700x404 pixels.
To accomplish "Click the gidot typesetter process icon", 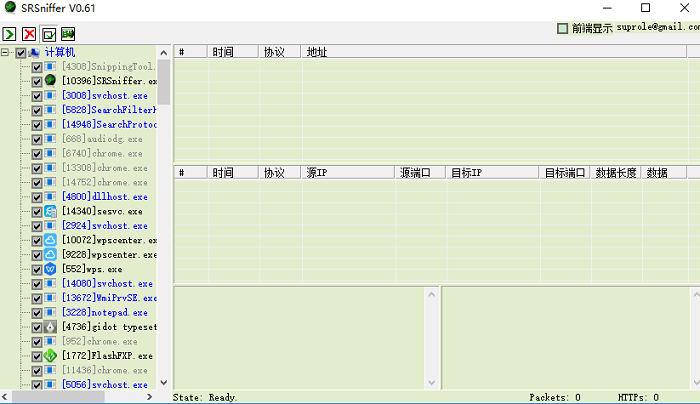I will tap(50, 327).
